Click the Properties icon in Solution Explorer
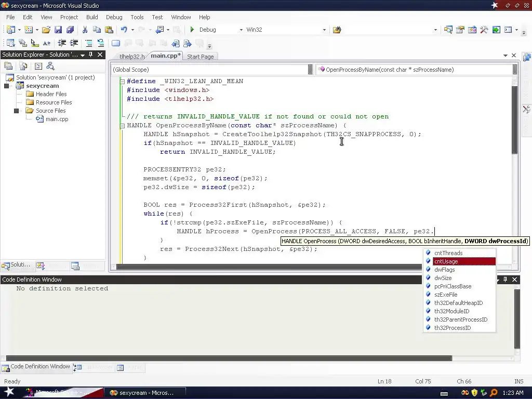 (8, 66)
